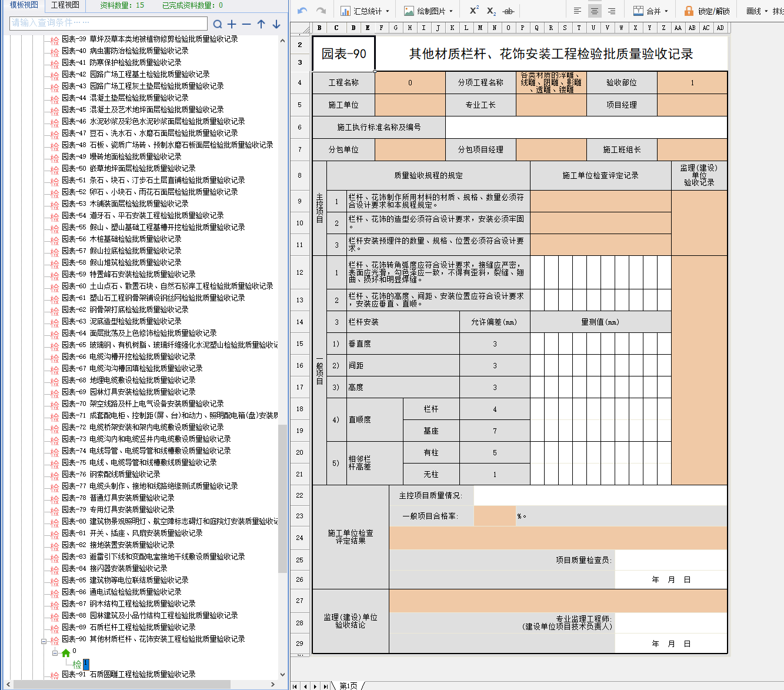Click the move-up arrow icon
784x690 pixels.
tap(261, 24)
